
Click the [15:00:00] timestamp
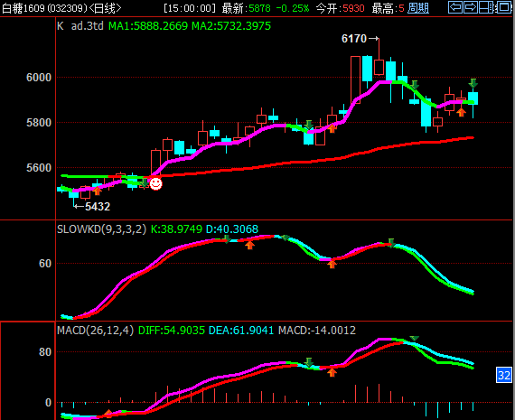[x=190, y=8]
